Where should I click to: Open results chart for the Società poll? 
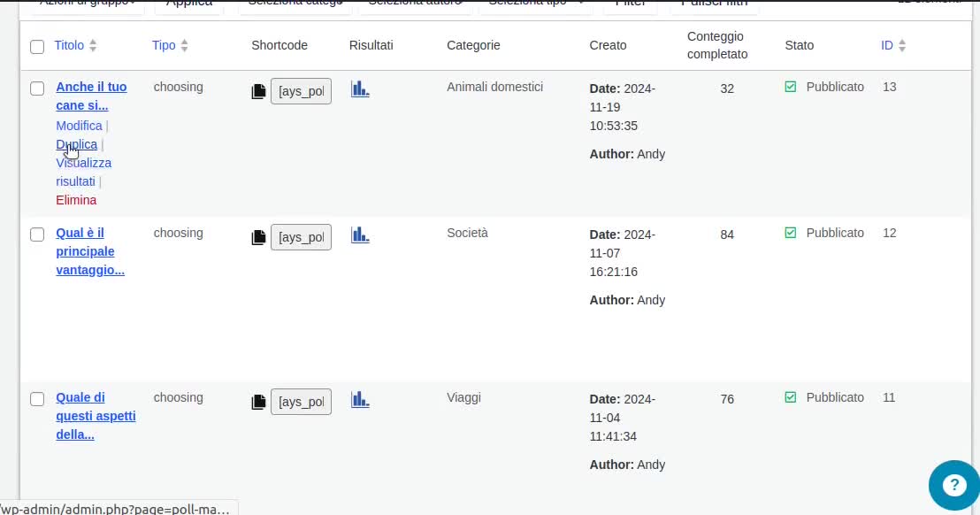pyautogui.click(x=360, y=234)
